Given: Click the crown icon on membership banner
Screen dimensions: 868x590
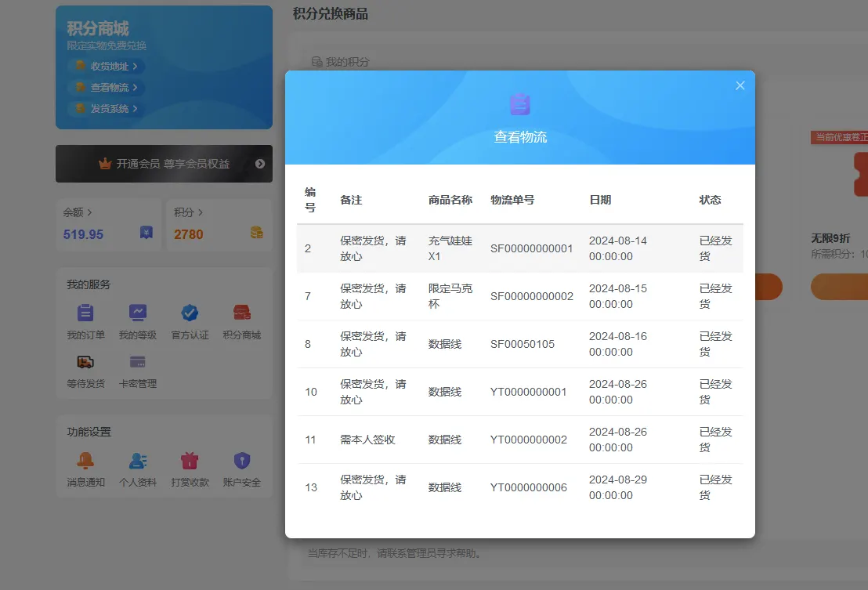Looking at the screenshot, I should [x=105, y=164].
